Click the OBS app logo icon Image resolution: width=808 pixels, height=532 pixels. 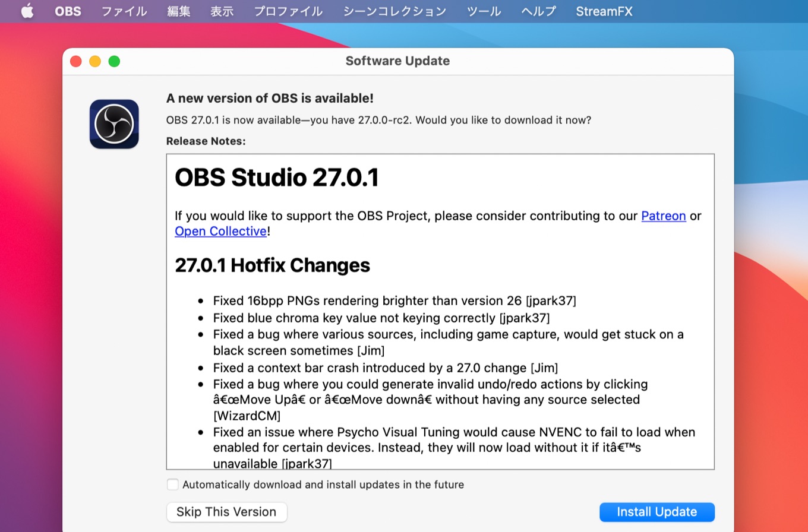[x=114, y=124]
